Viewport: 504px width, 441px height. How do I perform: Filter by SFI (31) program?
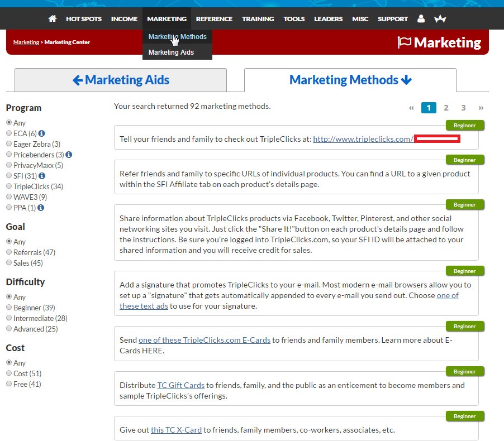coord(9,175)
